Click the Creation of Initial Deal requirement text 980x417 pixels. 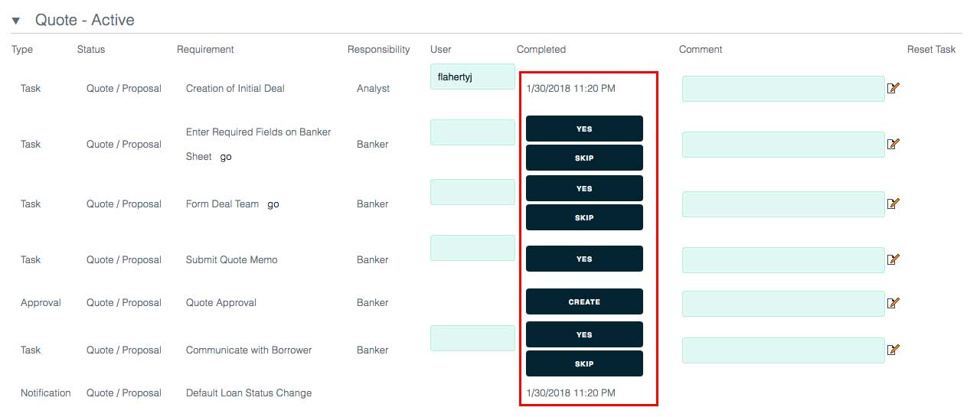tap(235, 88)
